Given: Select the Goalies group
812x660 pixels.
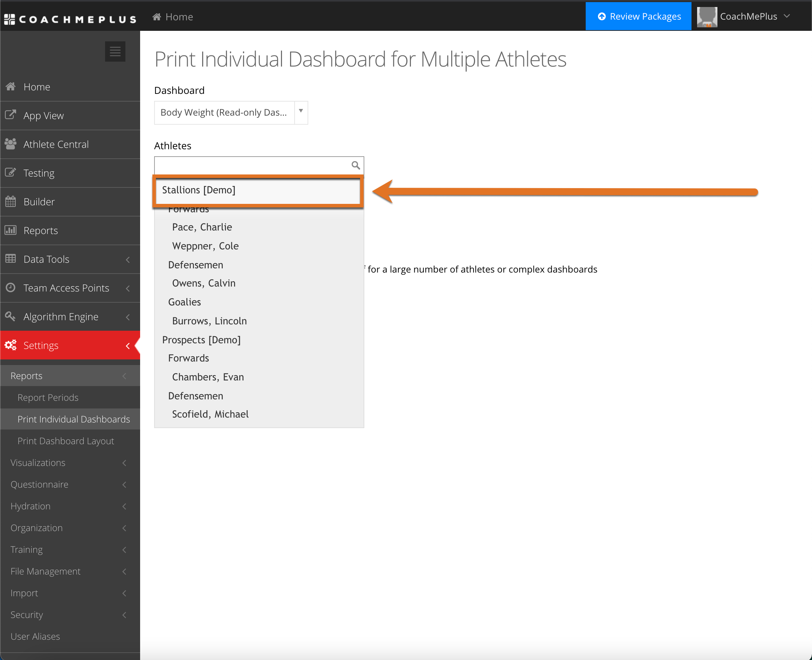Looking at the screenshot, I should coord(259,302).
